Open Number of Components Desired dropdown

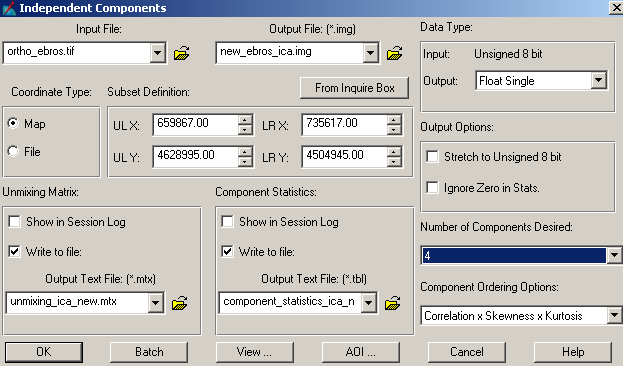(x=614, y=255)
